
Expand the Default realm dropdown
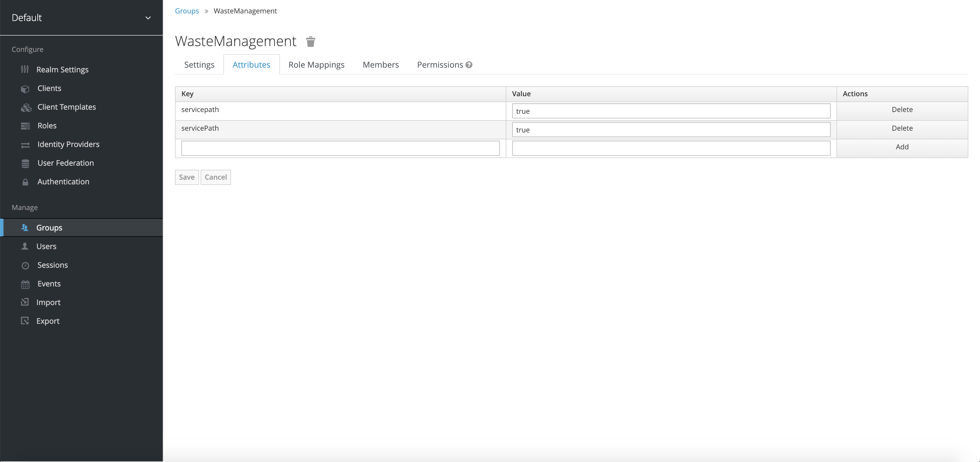(148, 18)
